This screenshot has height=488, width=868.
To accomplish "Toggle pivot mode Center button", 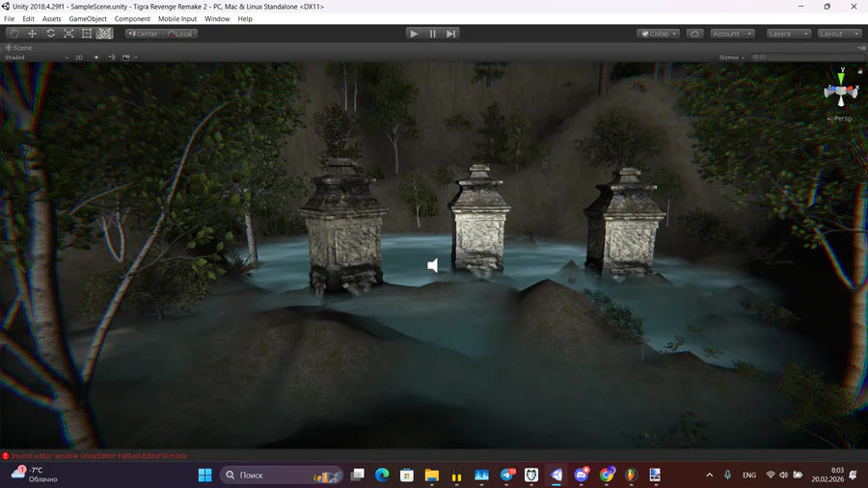I will tap(144, 34).
